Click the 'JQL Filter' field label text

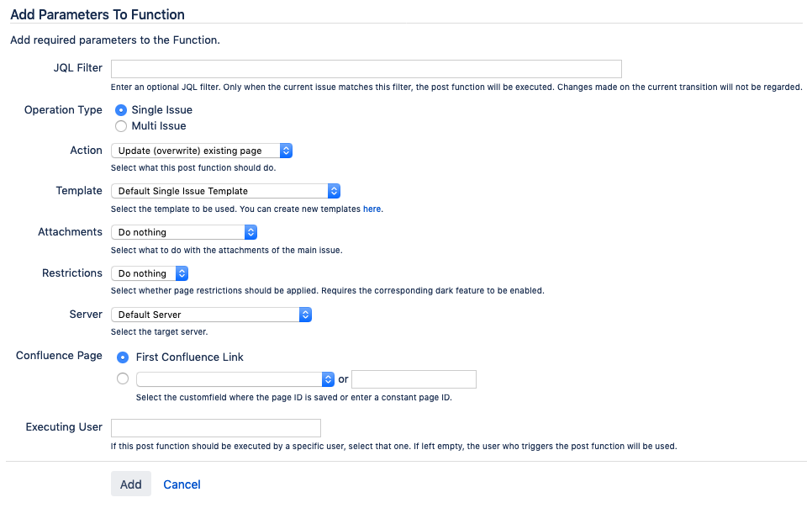77,68
